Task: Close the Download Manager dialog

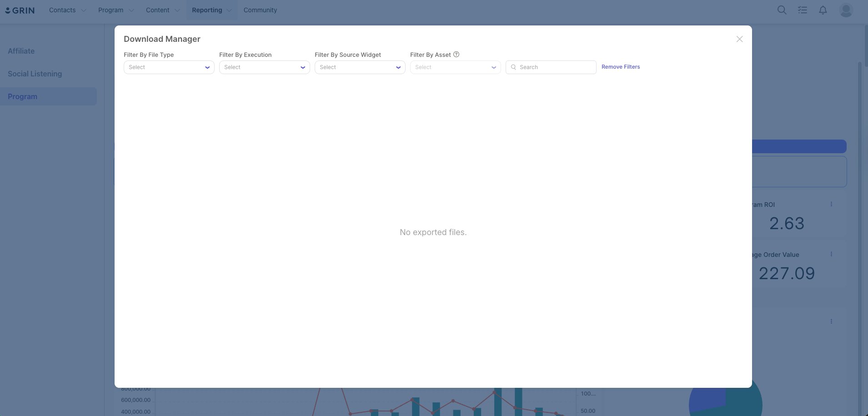Action: [740, 39]
